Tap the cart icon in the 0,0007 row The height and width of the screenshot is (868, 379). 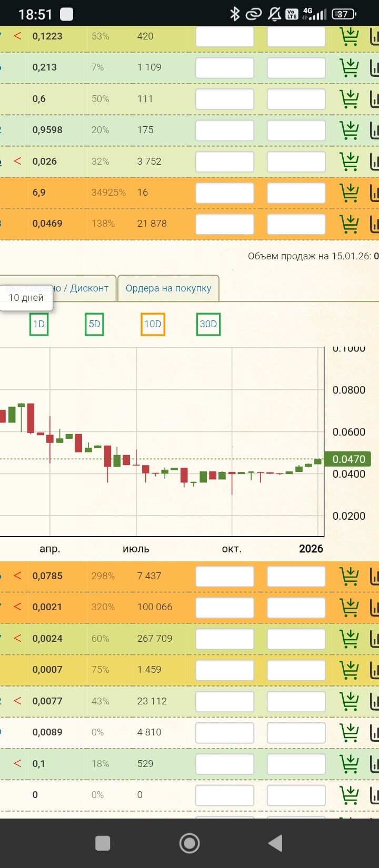pos(349,670)
